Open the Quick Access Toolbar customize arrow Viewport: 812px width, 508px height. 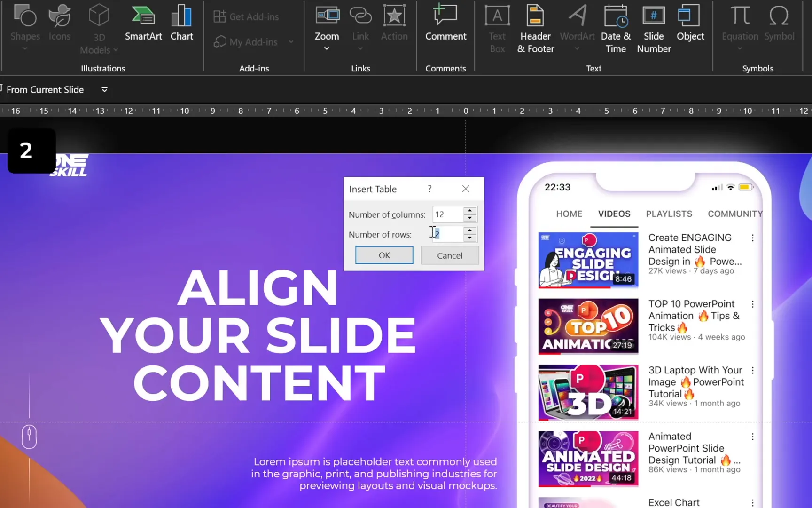[104, 89]
